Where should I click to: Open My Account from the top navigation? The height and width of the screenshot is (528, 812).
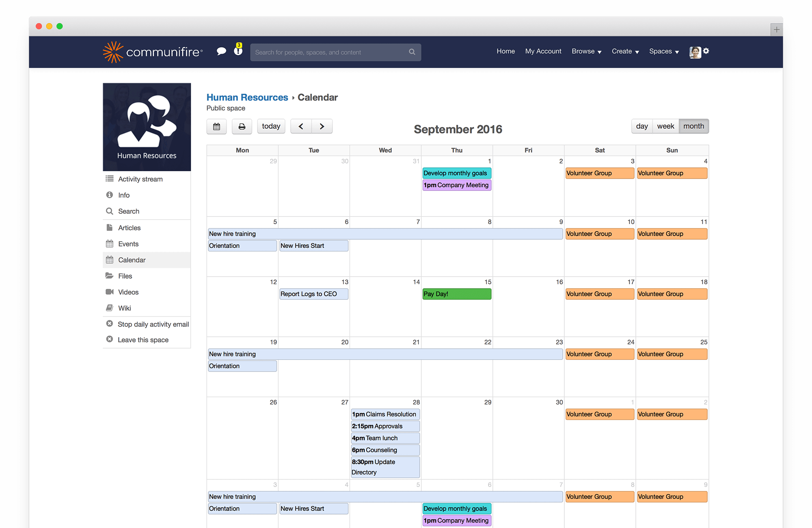pos(543,51)
